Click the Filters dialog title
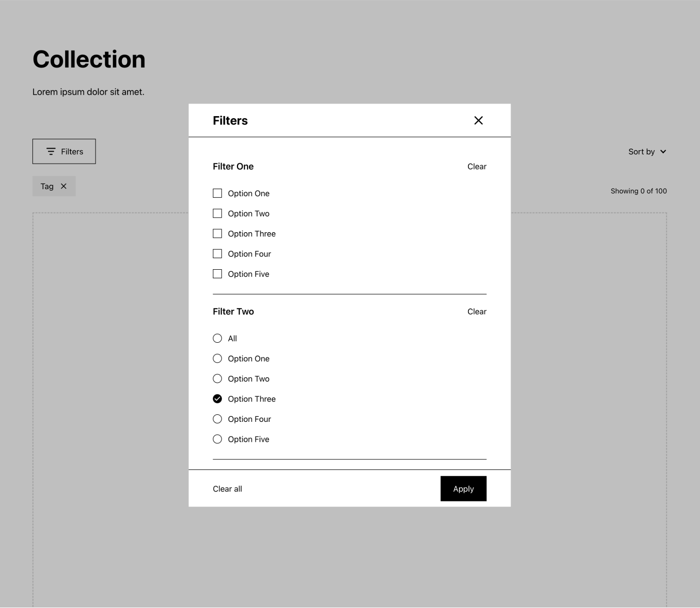Screen dimensions: 700x608 point(230,121)
